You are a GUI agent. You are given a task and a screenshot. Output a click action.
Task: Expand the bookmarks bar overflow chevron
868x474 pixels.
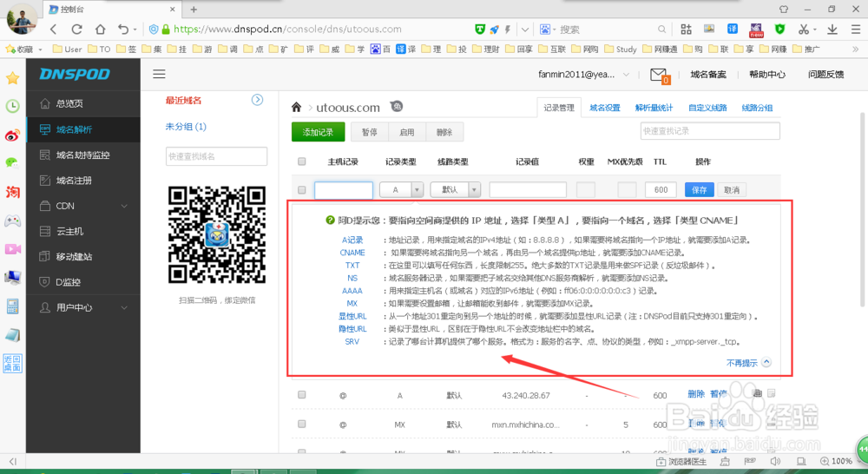[855, 49]
